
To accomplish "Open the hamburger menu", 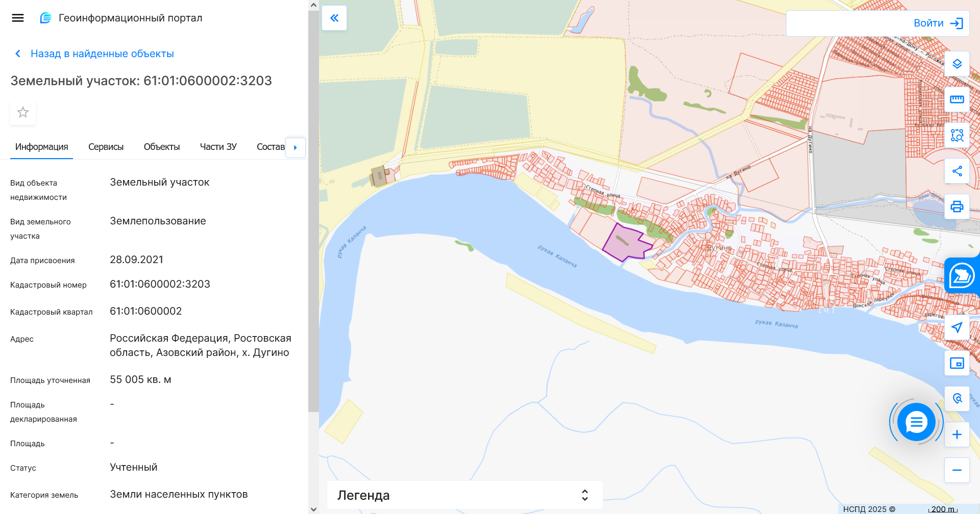I will tap(17, 18).
